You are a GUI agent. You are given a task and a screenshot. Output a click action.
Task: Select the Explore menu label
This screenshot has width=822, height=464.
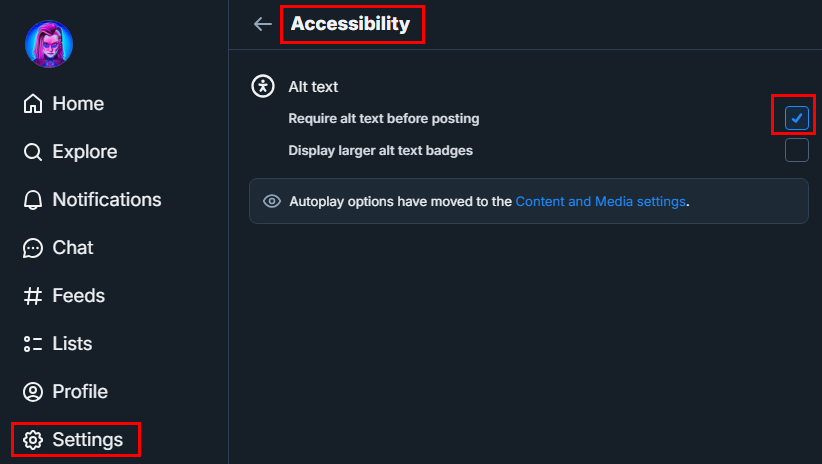click(85, 152)
